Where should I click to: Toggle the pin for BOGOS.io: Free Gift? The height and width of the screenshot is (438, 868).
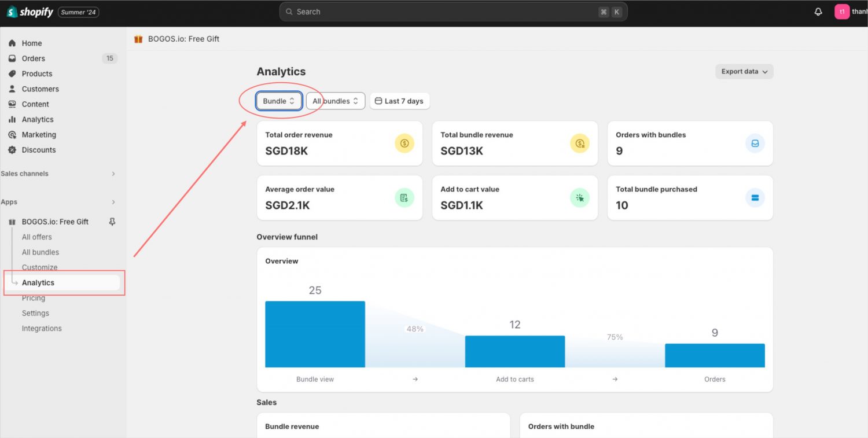[x=113, y=221]
